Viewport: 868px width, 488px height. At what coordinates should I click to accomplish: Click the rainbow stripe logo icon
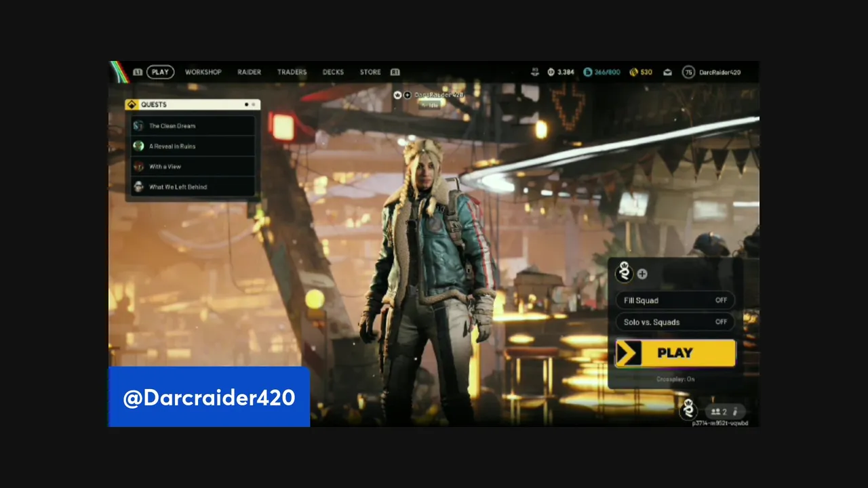click(119, 72)
